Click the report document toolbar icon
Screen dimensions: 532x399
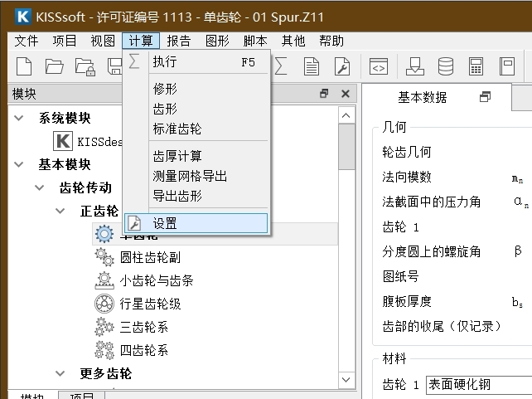coord(311,66)
